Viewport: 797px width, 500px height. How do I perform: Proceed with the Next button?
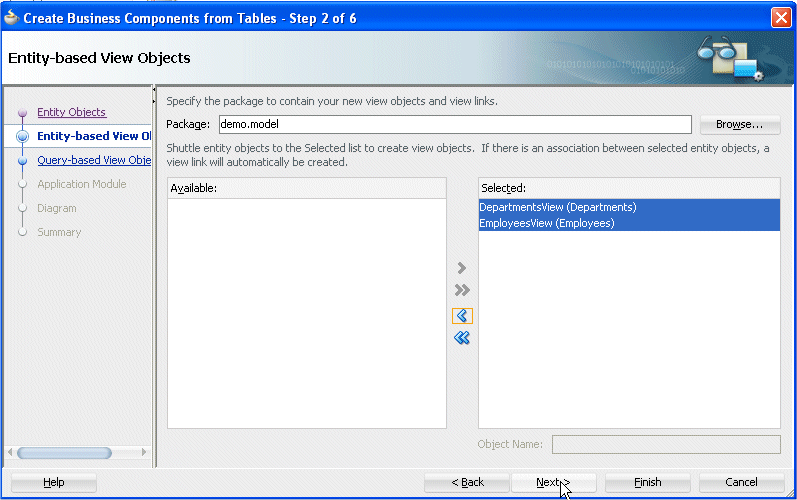tap(554, 482)
